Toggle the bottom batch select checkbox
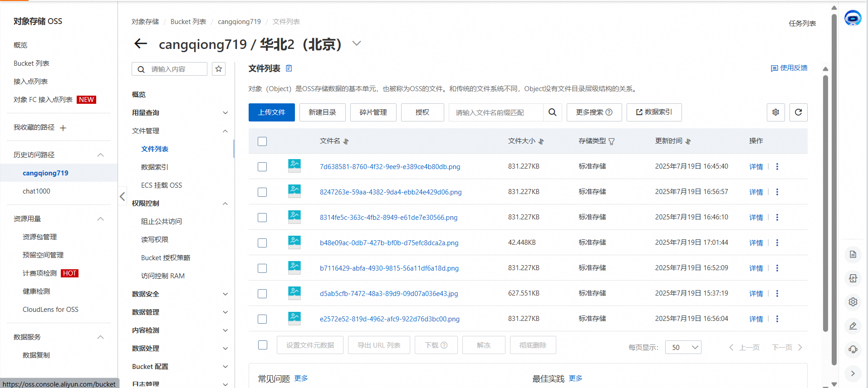 pos(263,345)
